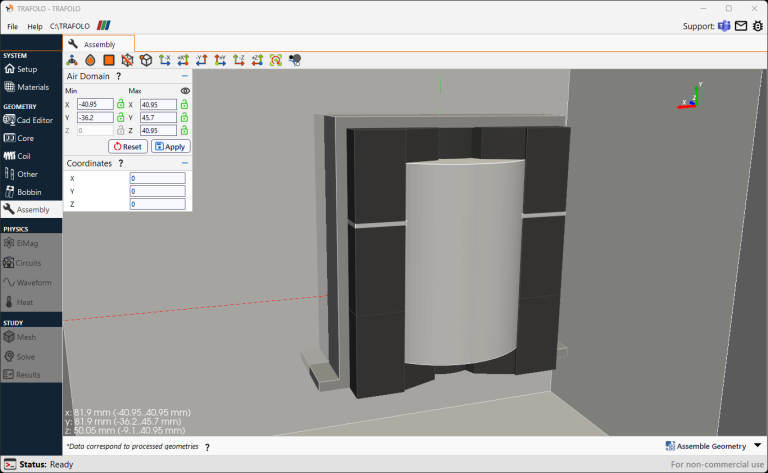The image size is (768, 473).
Task: Click the Apply button
Action: 170,146
